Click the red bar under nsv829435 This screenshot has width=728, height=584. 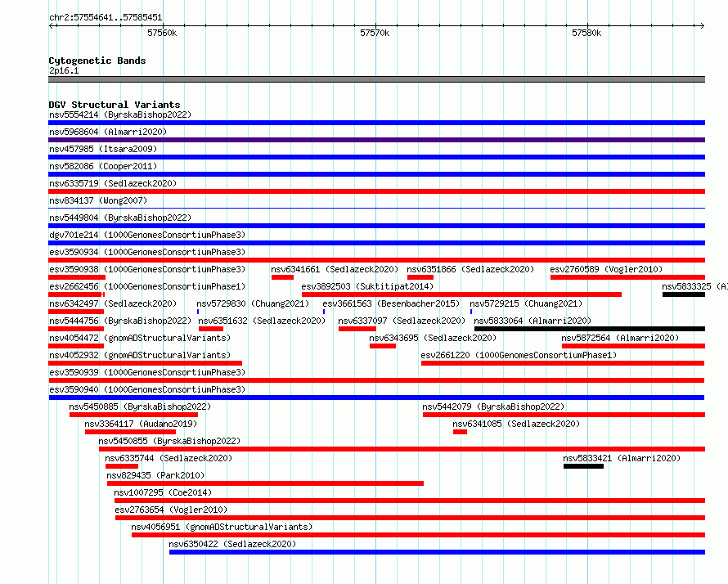pos(265,483)
